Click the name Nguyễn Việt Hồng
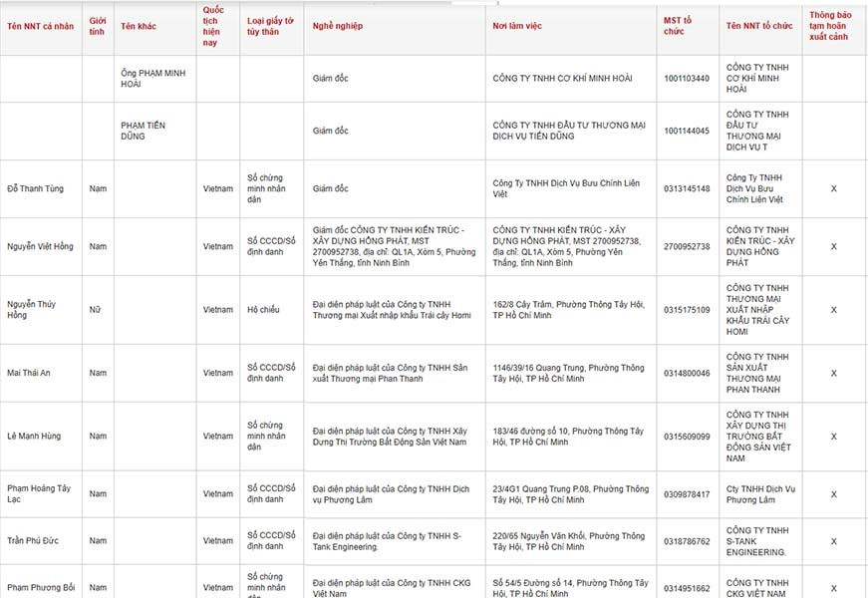Image resolution: width=868 pixels, height=598 pixels. 40,246
